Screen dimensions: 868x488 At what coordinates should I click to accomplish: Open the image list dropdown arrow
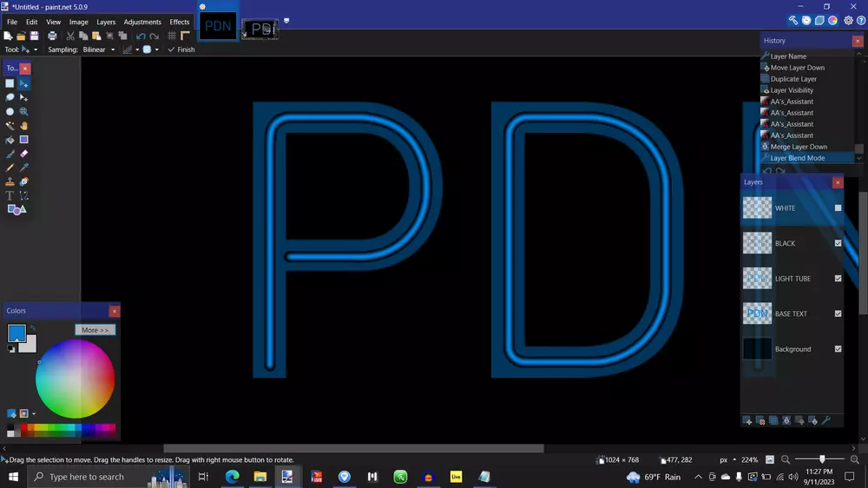click(286, 21)
